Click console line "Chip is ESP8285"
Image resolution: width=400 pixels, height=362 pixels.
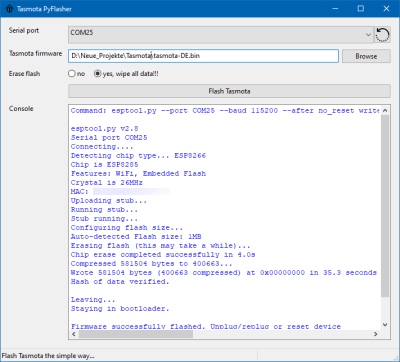[104, 165]
